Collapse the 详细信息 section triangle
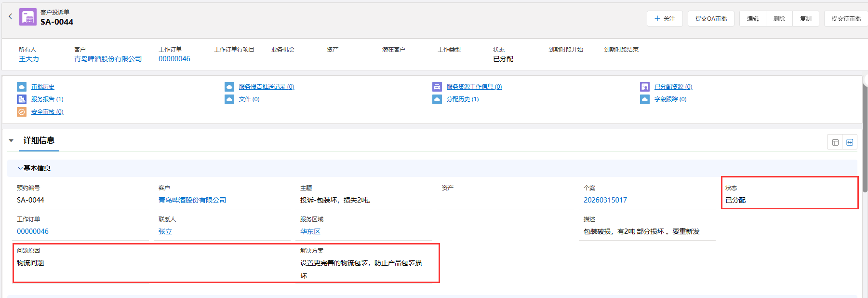Screen dimensions: 868x298 pyautogui.click(x=11, y=141)
